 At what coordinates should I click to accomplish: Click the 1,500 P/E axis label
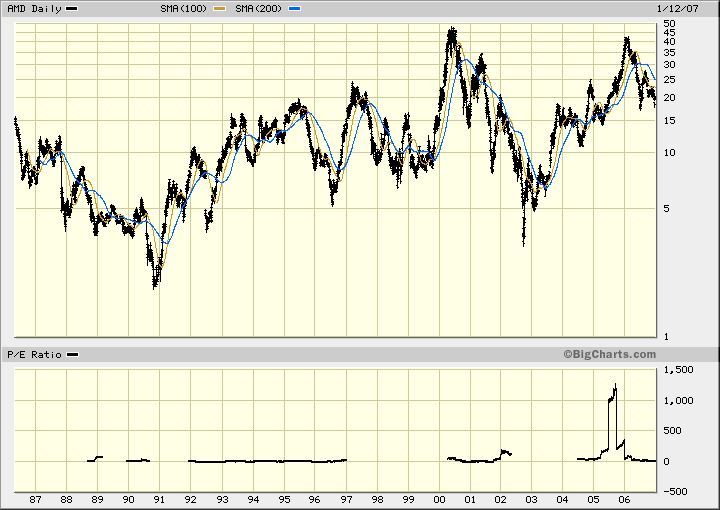(x=679, y=370)
